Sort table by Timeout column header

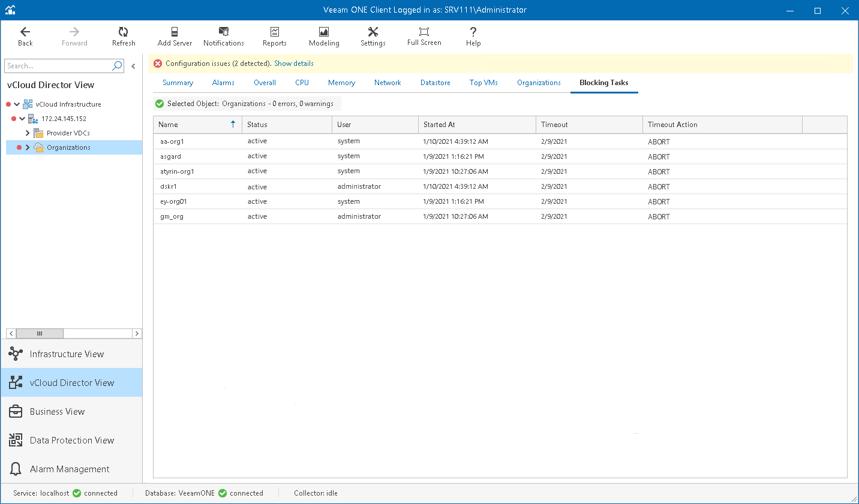click(x=589, y=125)
